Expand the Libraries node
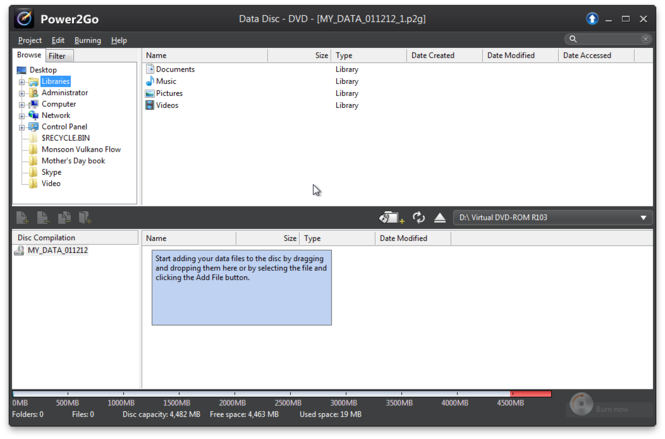The image size is (665, 439). 22,82
